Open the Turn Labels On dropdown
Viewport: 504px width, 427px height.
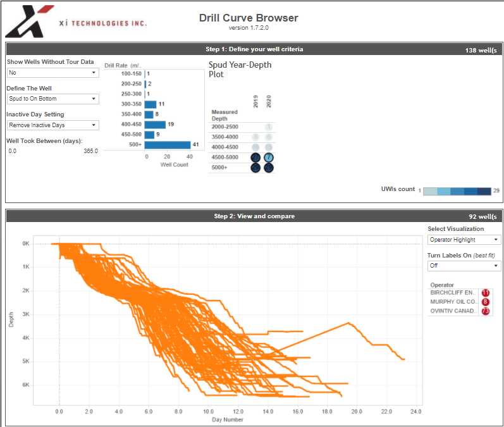point(464,266)
